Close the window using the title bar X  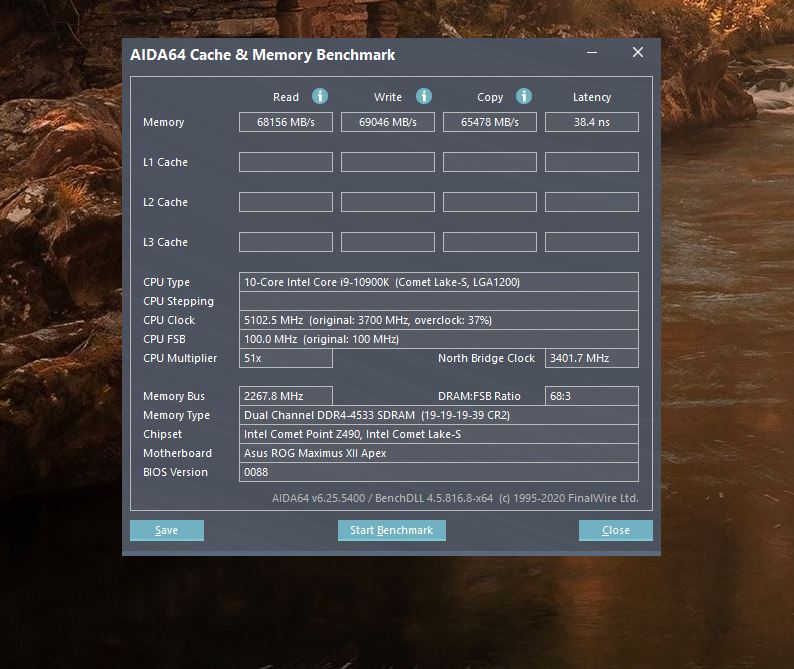point(637,53)
